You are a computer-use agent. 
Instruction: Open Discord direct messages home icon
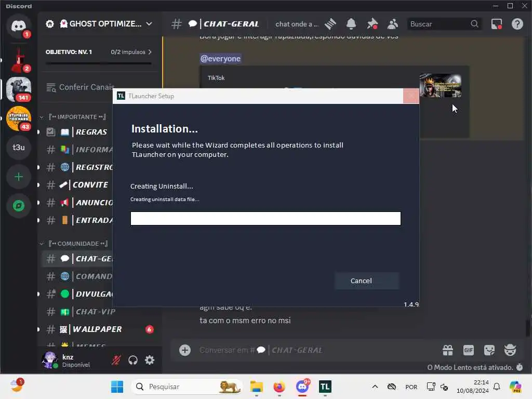click(x=19, y=26)
